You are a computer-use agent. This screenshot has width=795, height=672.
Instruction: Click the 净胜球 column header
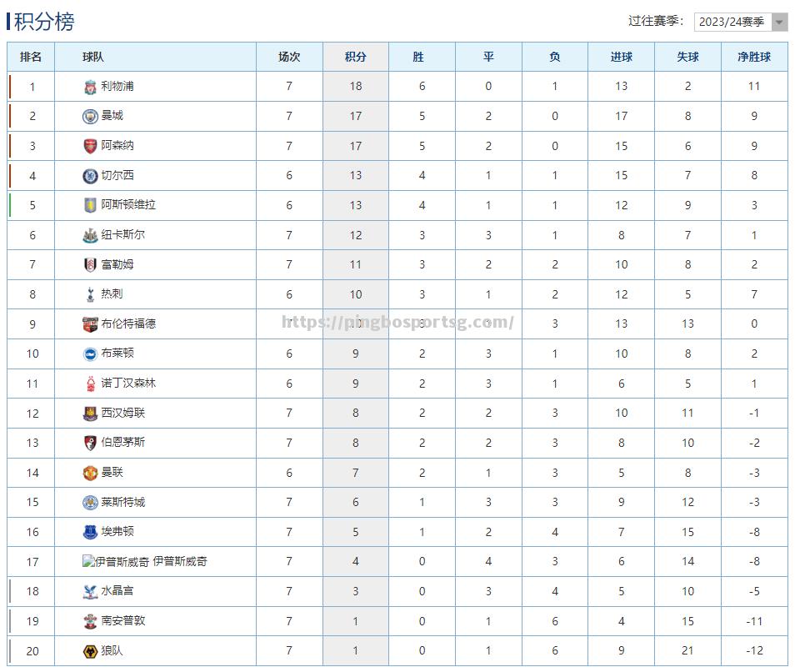pos(754,57)
